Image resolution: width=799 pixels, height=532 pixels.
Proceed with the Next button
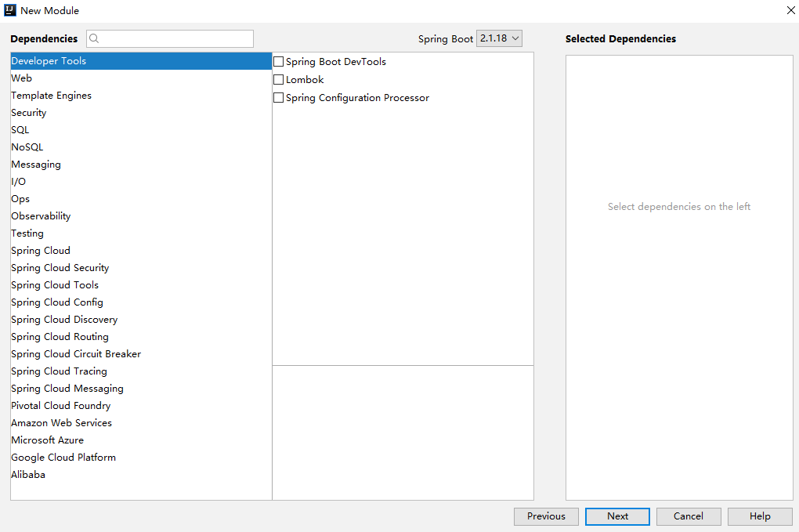pos(617,516)
